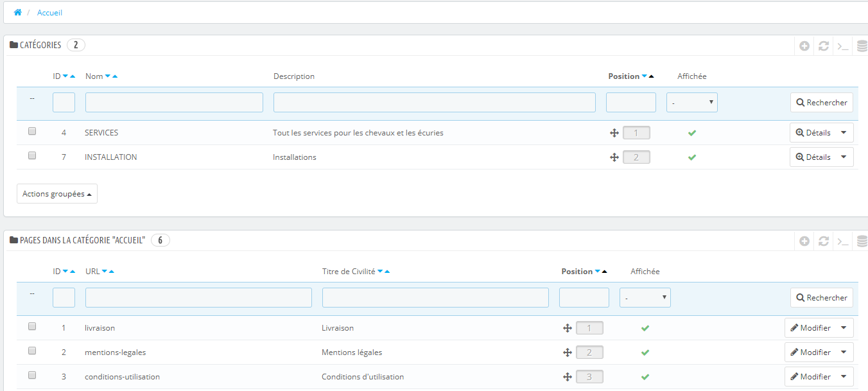Sort pages by Titre de Civilité descending
The image size is (868, 391).
point(380,272)
